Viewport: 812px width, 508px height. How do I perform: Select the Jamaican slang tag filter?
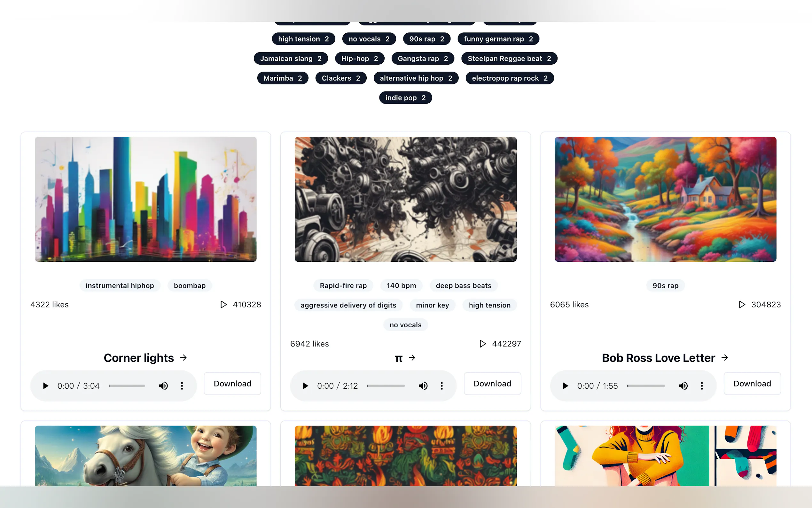(291, 59)
